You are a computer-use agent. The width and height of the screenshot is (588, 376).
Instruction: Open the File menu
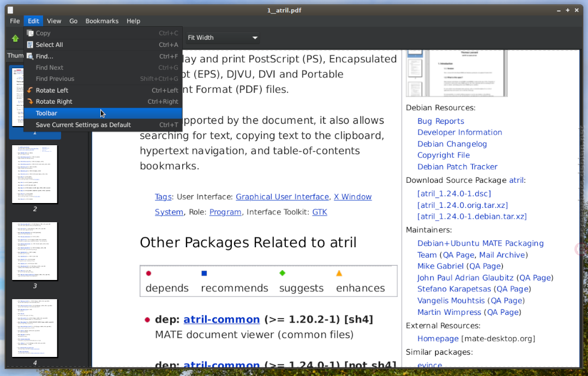(15, 21)
